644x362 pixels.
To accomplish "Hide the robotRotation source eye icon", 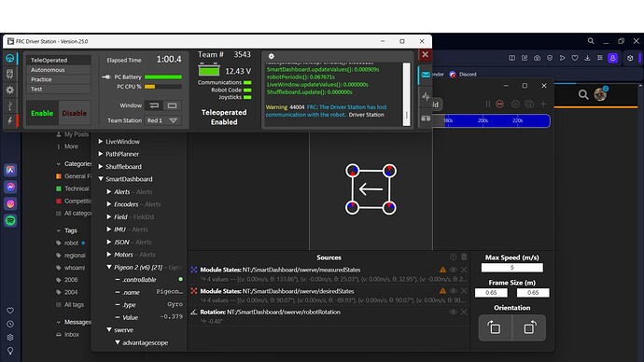I will point(453,312).
